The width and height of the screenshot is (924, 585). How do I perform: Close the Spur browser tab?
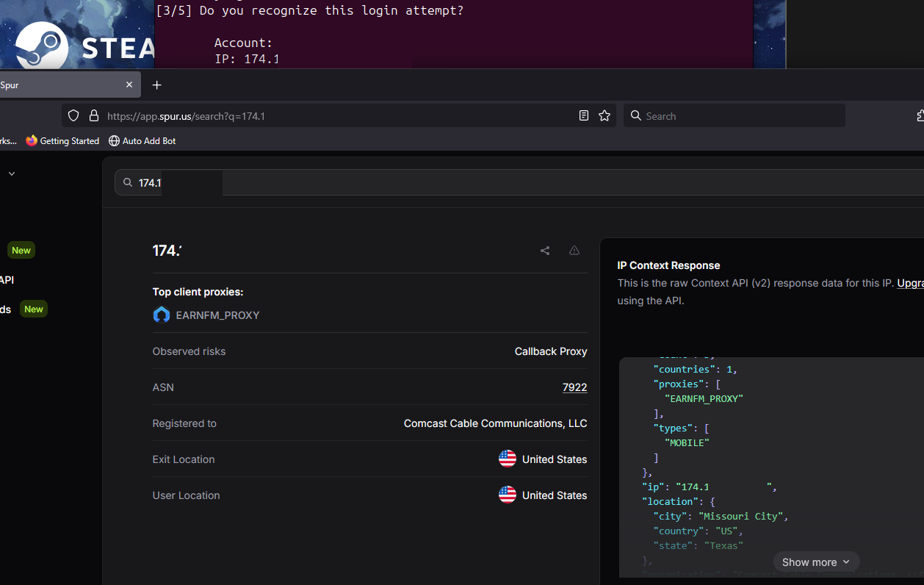click(x=129, y=85)
